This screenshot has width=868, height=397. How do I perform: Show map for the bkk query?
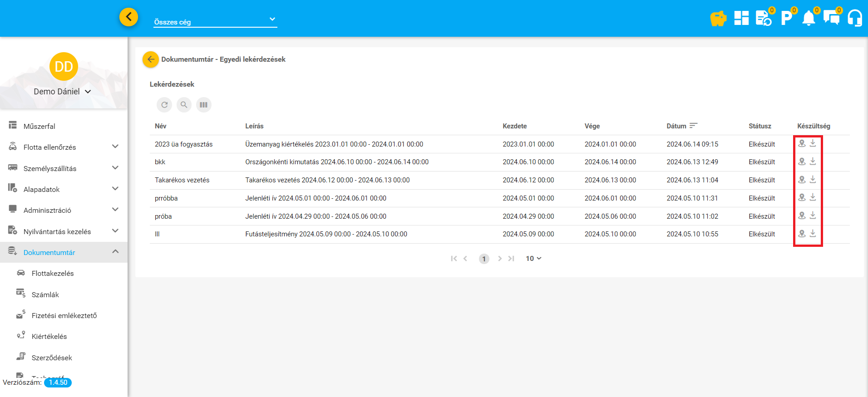(x=802, y=162)
